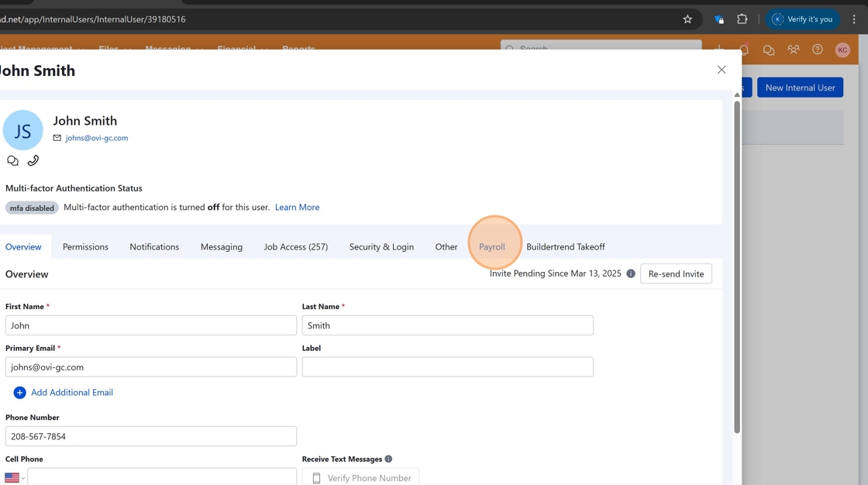The width and height of the screenshot is (868, 485).
Task: Click the header Search box
Action: (x=601, y=47)
